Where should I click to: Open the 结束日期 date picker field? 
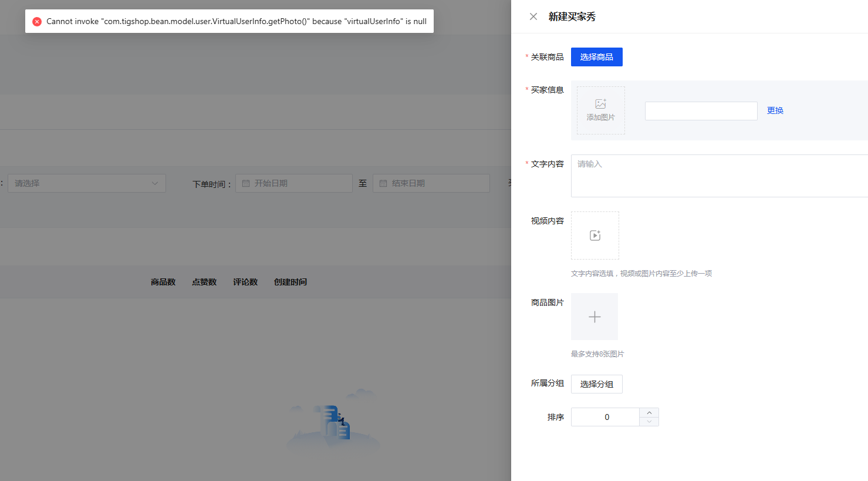431,183
